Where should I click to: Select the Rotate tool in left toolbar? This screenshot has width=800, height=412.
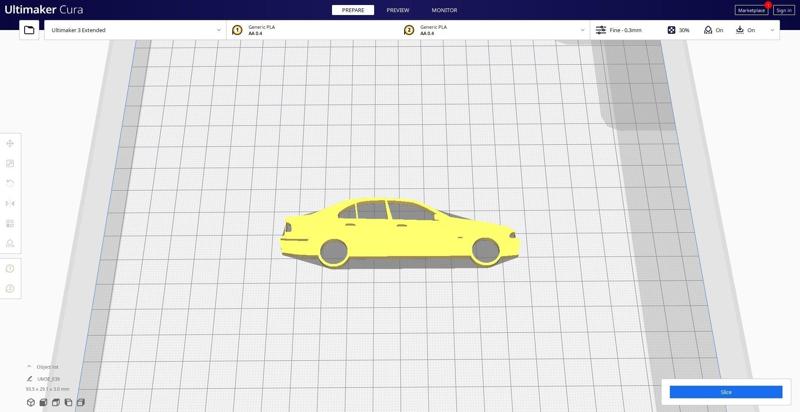point(10,183)
